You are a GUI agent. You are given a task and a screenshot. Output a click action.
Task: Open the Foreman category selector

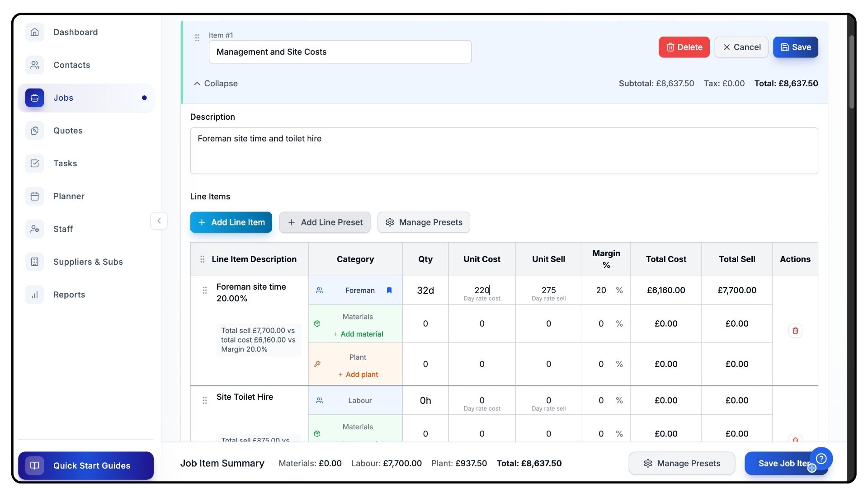359,291
